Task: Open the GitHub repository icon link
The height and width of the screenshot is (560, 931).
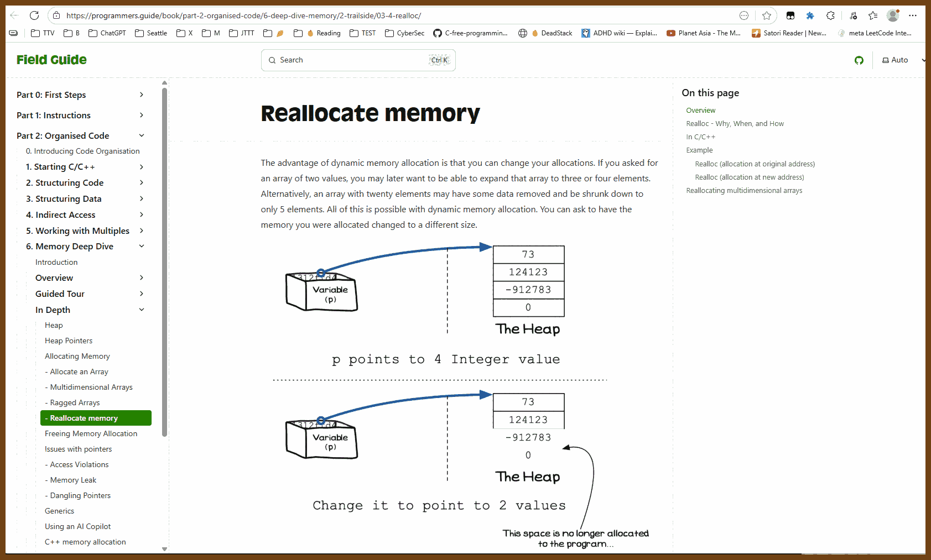Action: [x=859, y=60]
